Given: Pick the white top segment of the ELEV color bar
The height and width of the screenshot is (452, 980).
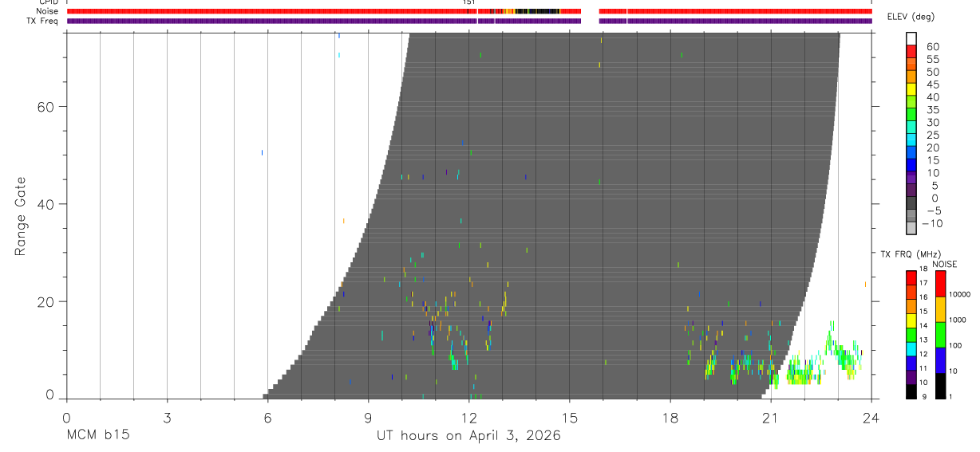Looking at the screenshot, I should [911, 38].
